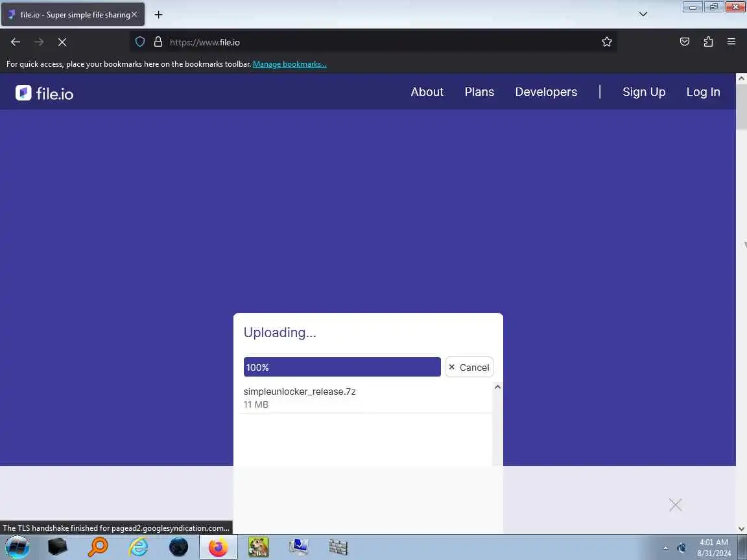Click page scrollbar up arrow
This screenshot has width=747, height=560.
pyautogui.click(x=741, y=78)
